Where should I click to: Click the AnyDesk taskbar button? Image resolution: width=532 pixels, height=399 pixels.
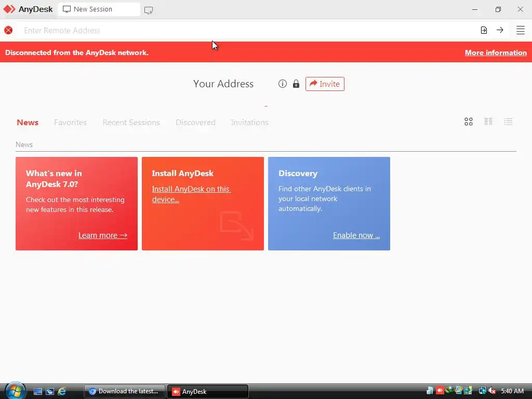tap(208, 391)
